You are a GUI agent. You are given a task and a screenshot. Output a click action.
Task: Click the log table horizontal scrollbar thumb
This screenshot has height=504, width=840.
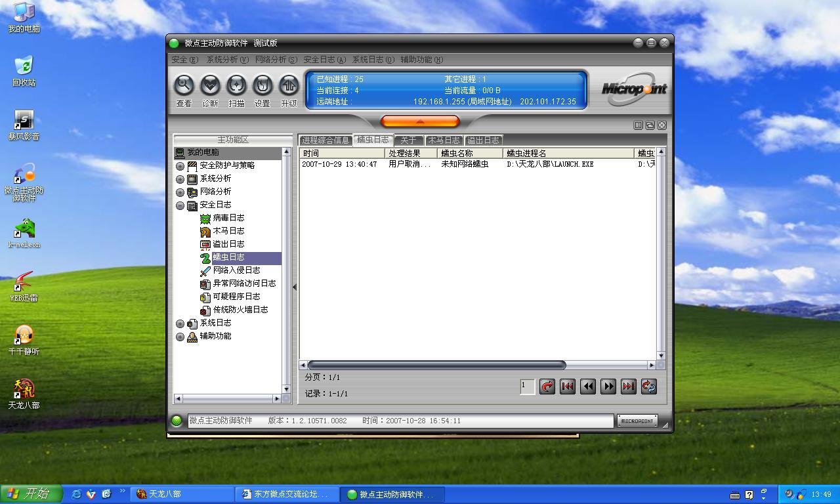(x=436, y=365)
